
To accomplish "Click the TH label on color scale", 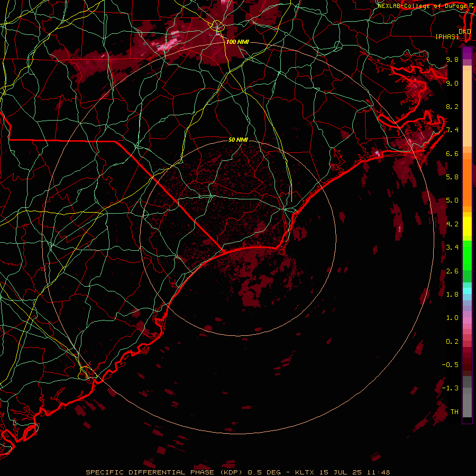I will [x=454, y=411].
